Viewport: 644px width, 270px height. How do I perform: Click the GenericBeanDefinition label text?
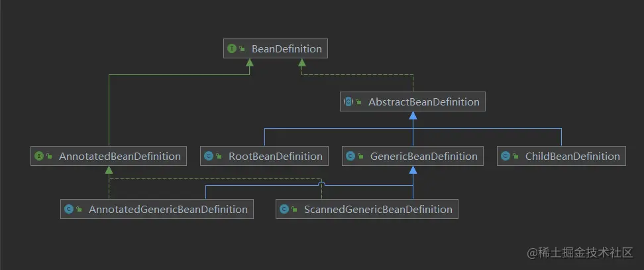click(x=424, y=156)
